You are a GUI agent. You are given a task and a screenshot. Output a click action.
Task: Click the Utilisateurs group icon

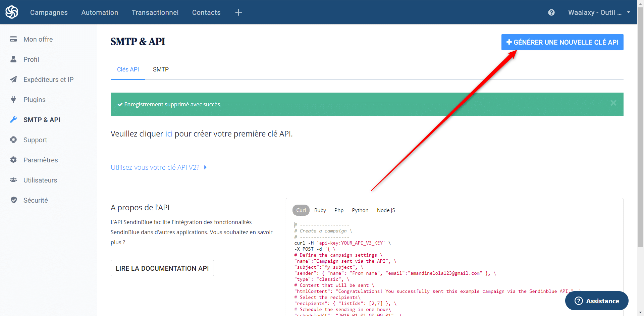13,180
